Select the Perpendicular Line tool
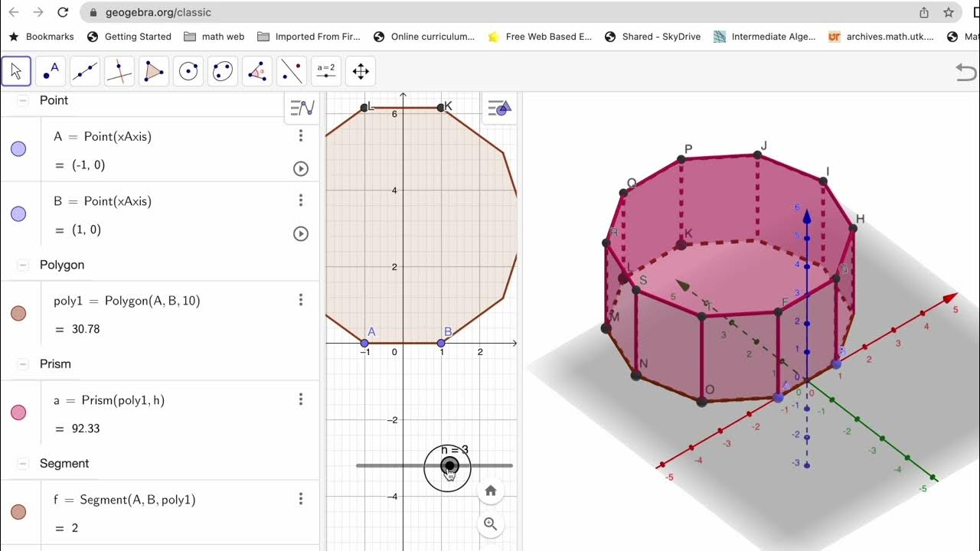Image resolution: width=980 pixels, height=551 pixels. [x=119, y=71]
